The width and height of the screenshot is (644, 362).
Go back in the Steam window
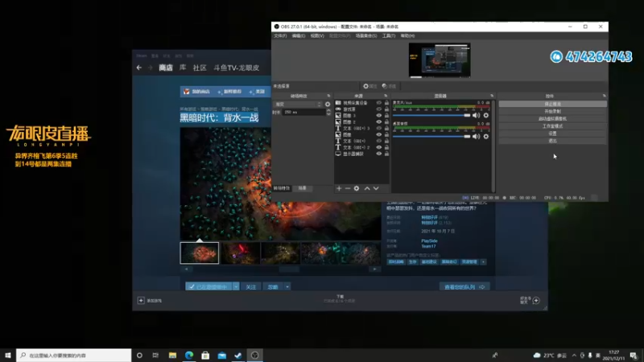pos(139,68)
